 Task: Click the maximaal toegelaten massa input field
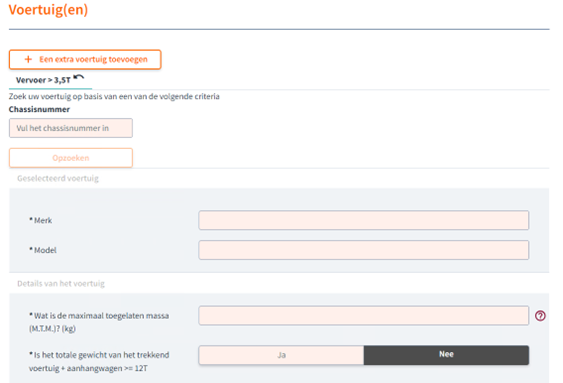(x=364, y=316)
